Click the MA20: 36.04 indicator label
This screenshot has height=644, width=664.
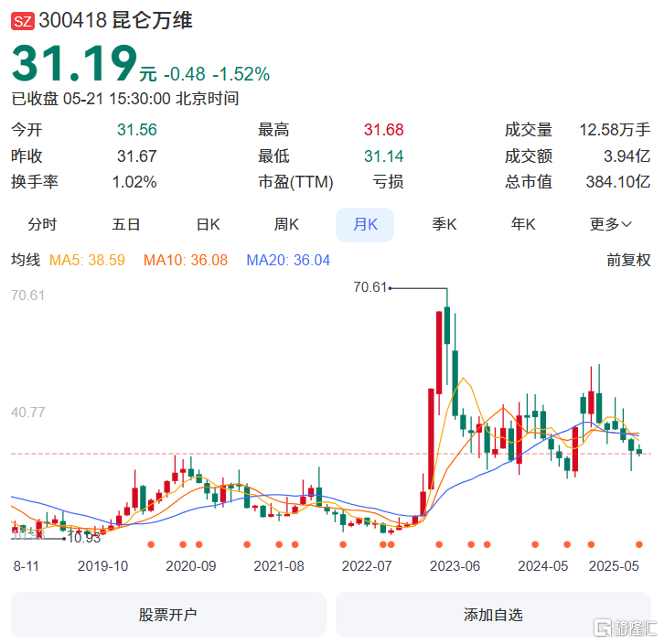click(x=288, y=260)
